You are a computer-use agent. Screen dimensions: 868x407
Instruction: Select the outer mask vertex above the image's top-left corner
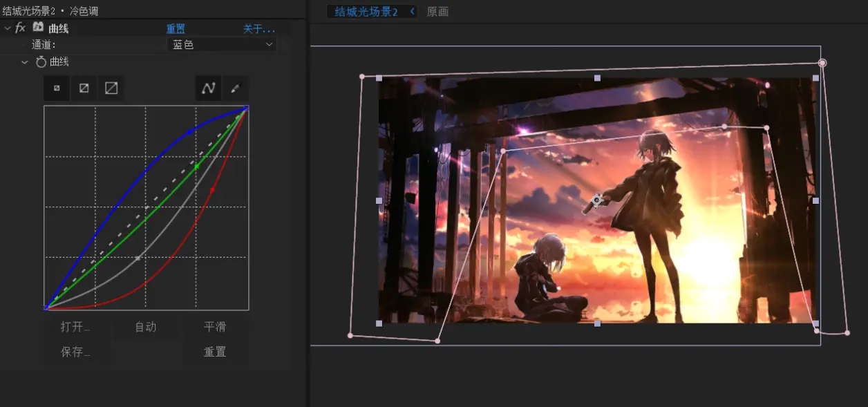pyautogui.click(x=361, y=77)
